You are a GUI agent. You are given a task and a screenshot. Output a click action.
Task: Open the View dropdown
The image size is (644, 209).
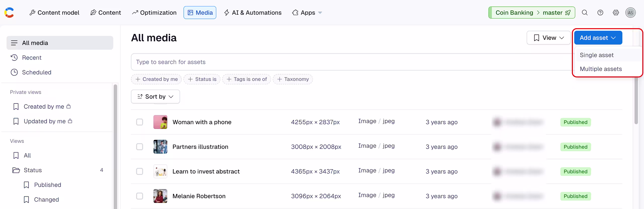pos(548,38)
